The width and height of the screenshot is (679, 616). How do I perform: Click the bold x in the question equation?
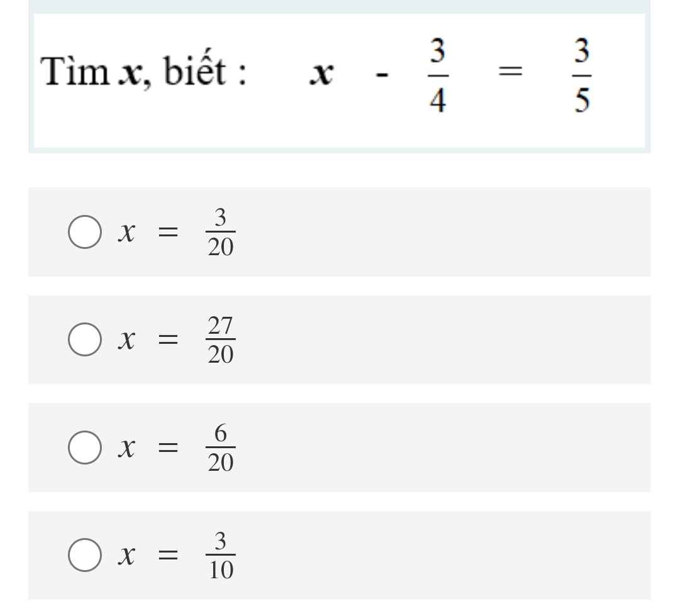(x=321, y=75)
